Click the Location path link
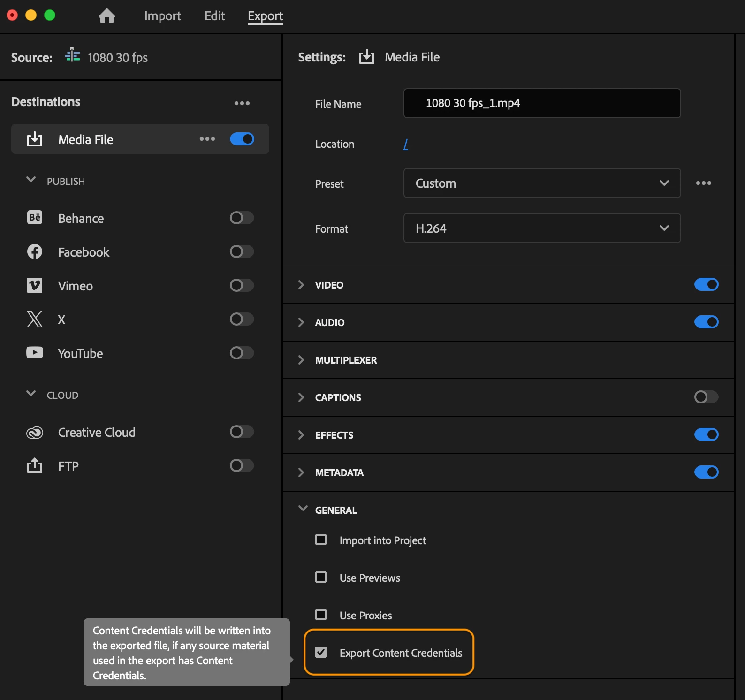This screenshot has height=700, width=745. [406, 144]
